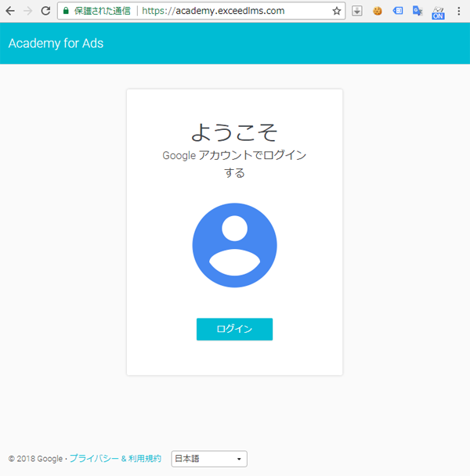Click the Google アカウントでログインする text
The image size is (470, 476).
(234, 164)
